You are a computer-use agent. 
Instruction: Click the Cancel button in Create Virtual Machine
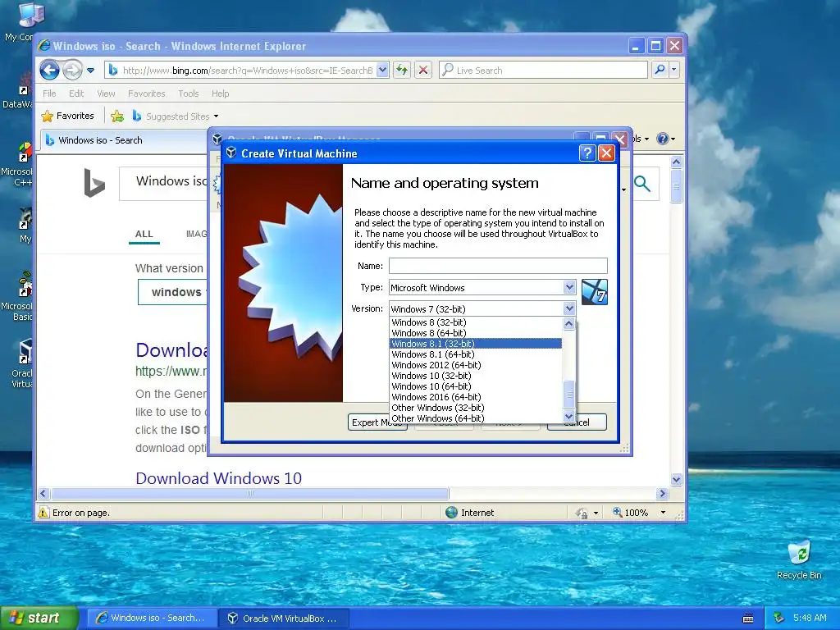pos(577,422)
